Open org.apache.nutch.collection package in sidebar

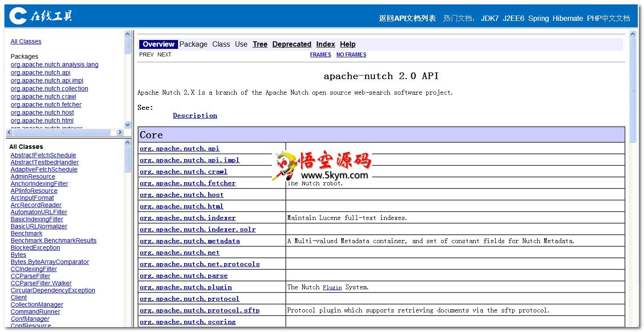(49, 88)
